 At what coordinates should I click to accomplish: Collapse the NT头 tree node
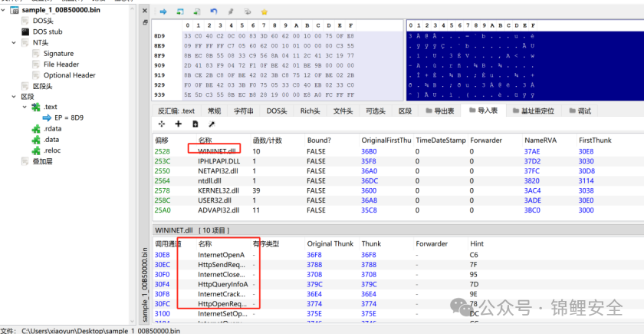point(14,42)
